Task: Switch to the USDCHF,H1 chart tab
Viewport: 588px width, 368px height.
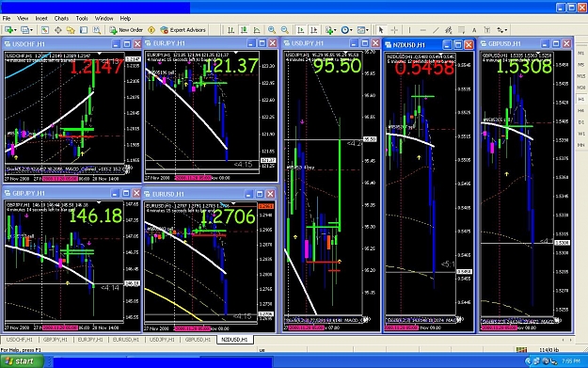Action: point(19,340)
